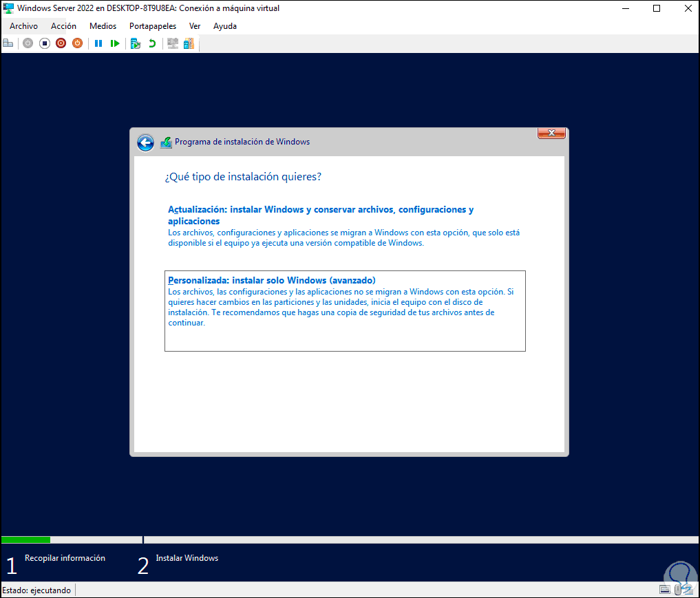Image resolution: width=700 pixels, height=598 pixels.
Task: Create a checkpoint using the toolbar icon
Action: pyautogui.click(x=136, y=43)
